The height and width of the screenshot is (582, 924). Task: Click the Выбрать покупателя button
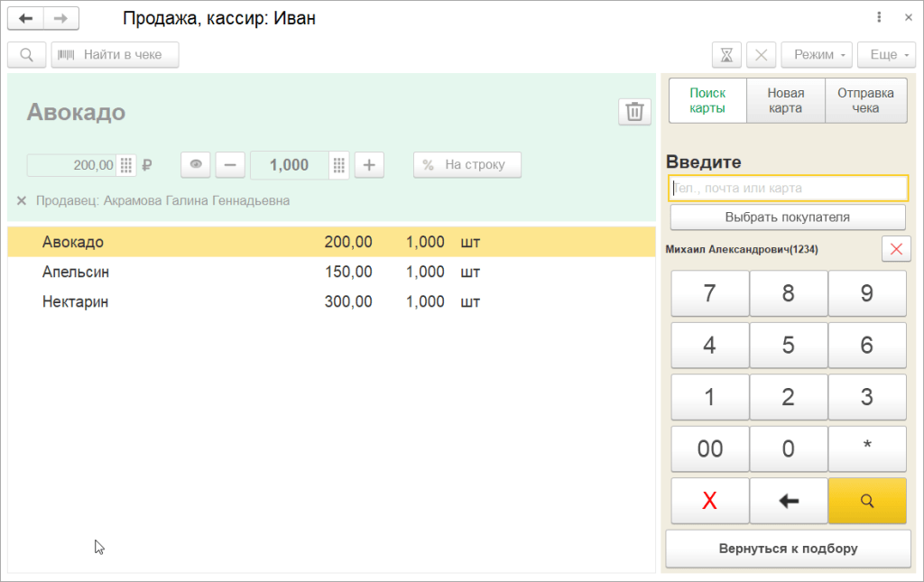[x=787, y=217]
